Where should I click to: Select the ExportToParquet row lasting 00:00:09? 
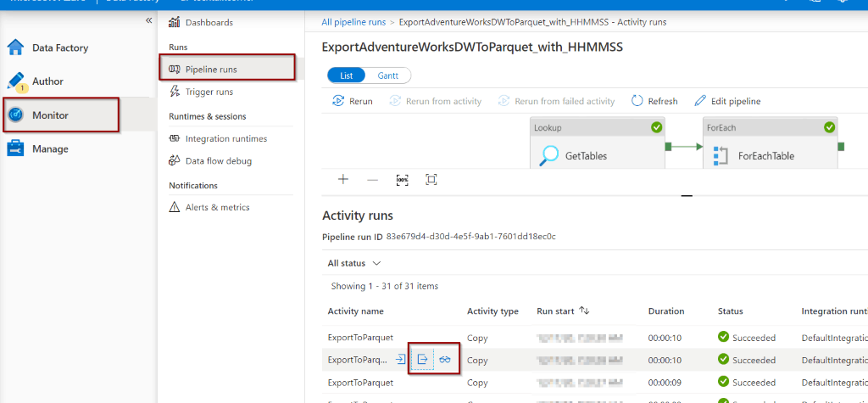click(x=594, y=383)
